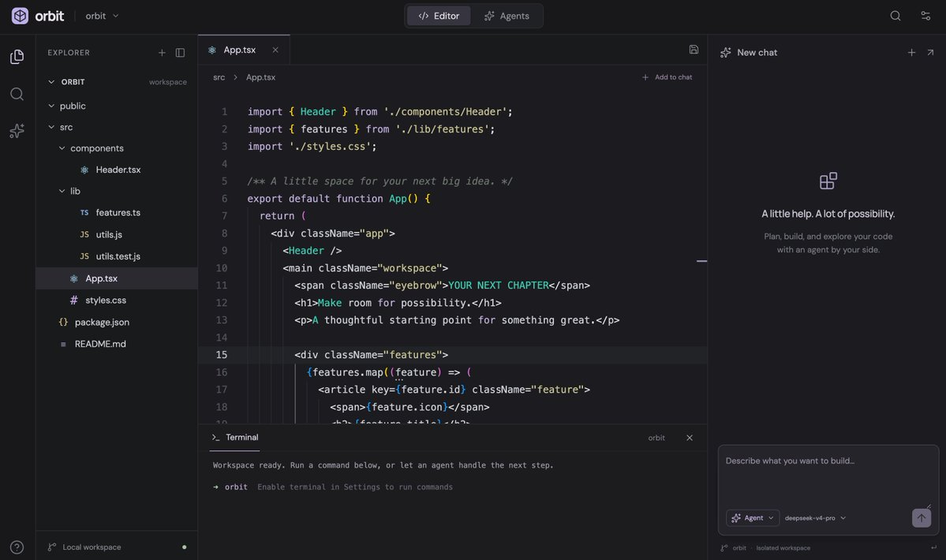Viewport: 946px width, 560px height.
Task: Save the file with the save icon
Action: click(694, 50)
